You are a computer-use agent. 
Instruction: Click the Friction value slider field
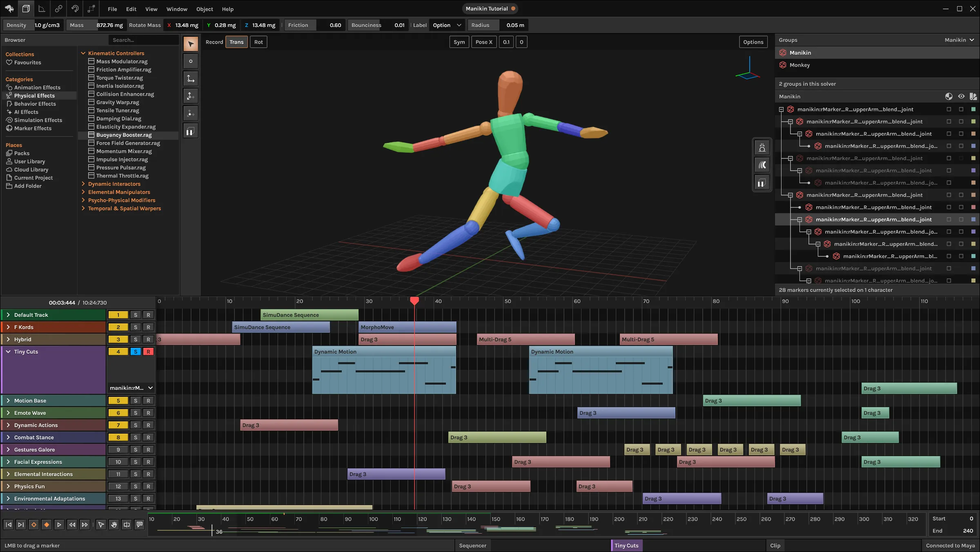315,25
